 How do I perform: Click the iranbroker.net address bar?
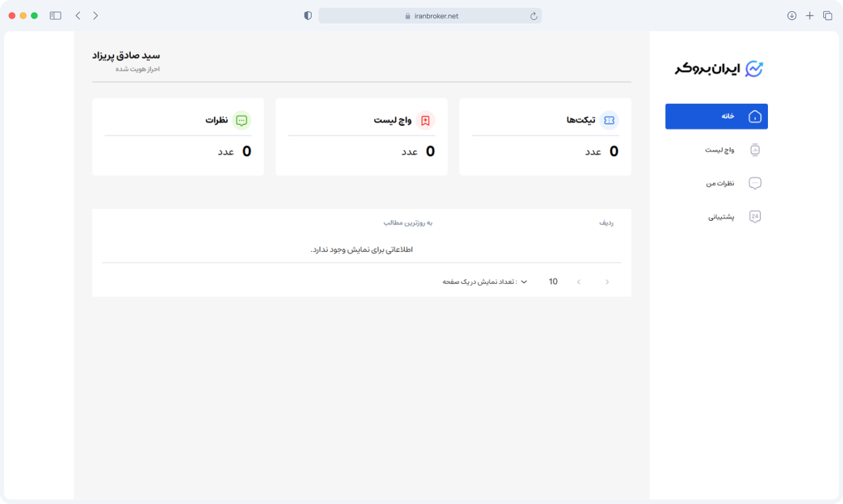pyautogui.click(x=430, y=16)
